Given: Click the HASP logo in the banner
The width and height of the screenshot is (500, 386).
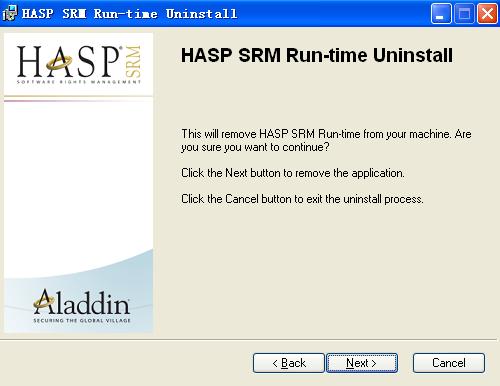Looking at the screenshot, I should (79, 64).
